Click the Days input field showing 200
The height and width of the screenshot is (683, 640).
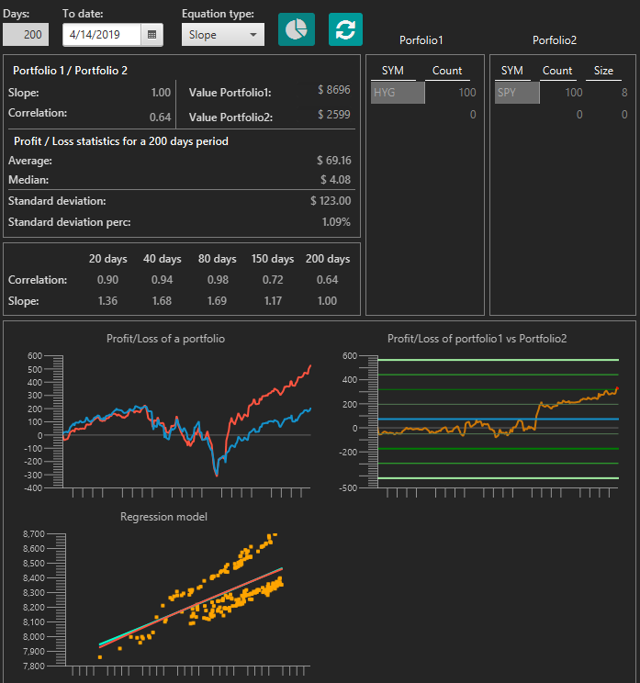[x=26, y=34]
